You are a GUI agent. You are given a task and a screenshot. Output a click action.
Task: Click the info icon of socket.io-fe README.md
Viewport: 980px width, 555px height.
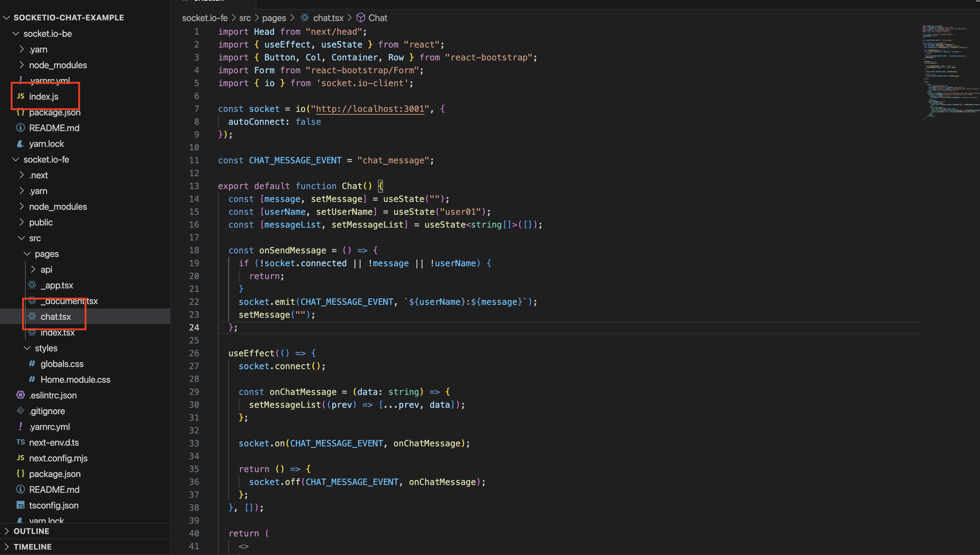[21, 489]
